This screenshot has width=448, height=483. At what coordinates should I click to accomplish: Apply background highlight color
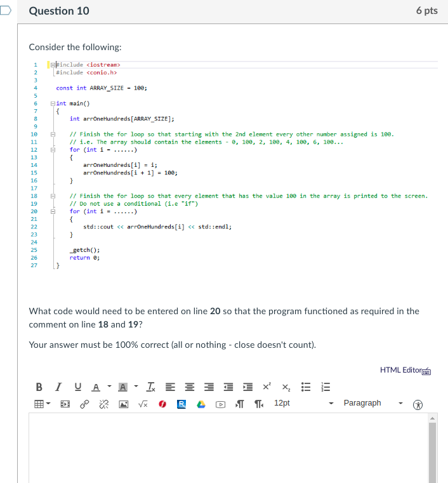[123, 387]
